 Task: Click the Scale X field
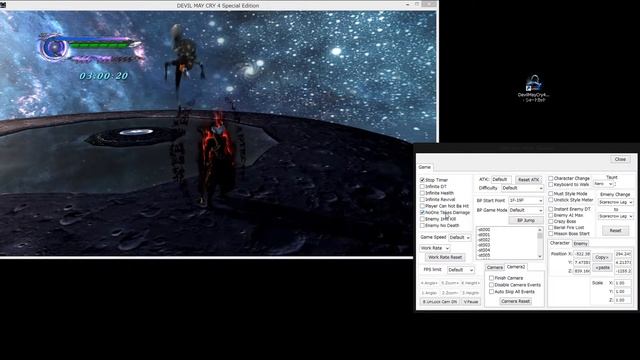[x=622, y=283]
